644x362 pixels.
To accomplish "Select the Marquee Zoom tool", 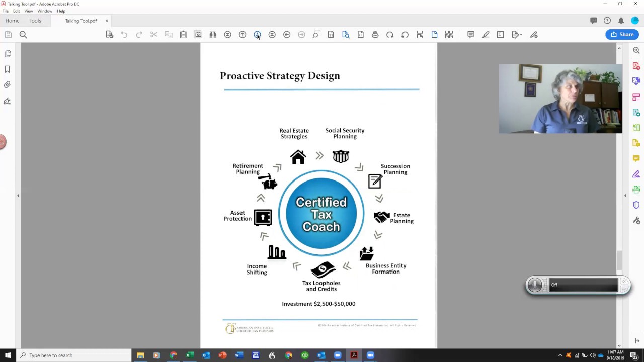I will click(316, 35).
